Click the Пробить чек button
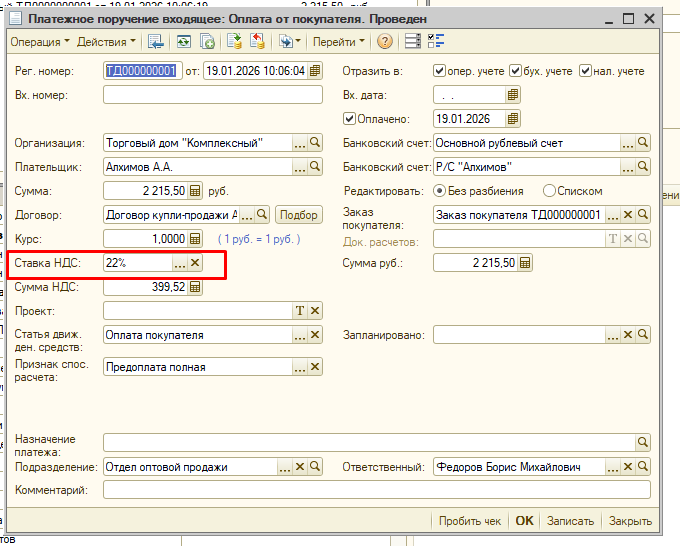 470,521
